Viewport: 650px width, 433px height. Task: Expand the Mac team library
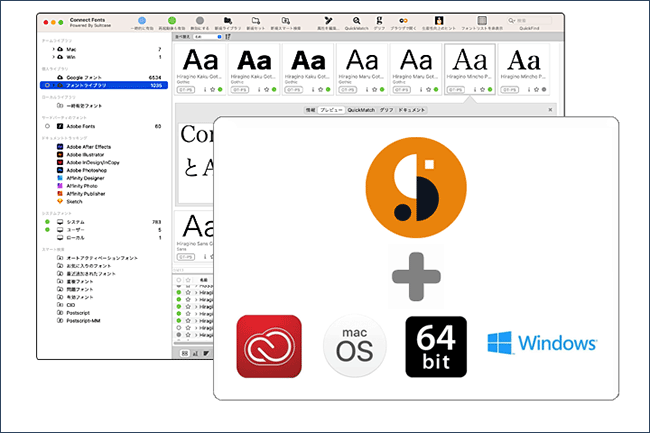tap(53, 49)
